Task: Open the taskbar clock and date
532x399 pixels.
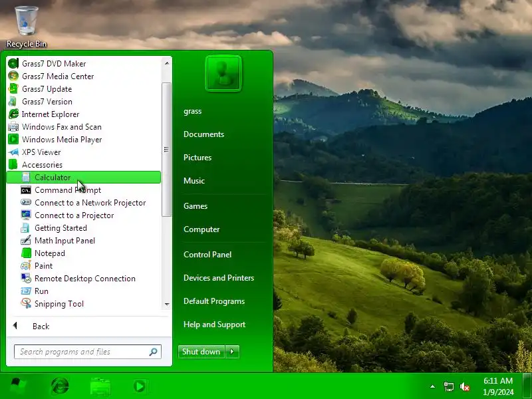Action: [498, 386]
